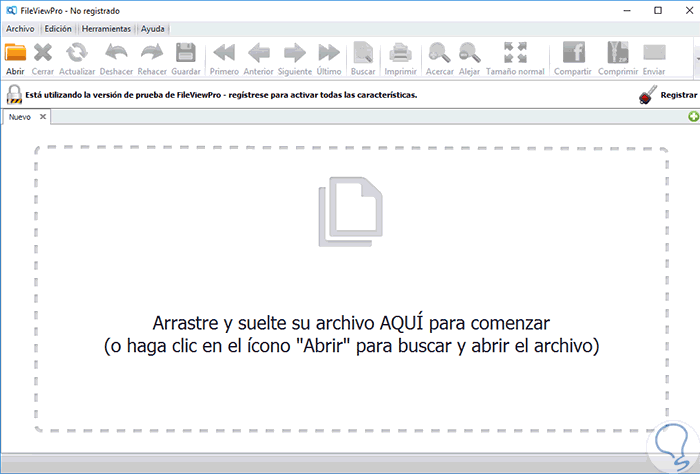Zoom in with Acercar magnifier
This screenshot has height=474, width=700.
[439, 53]
